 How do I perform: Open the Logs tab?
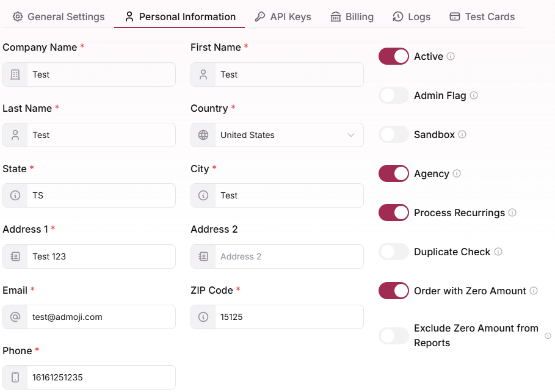[x=412, y=16]
